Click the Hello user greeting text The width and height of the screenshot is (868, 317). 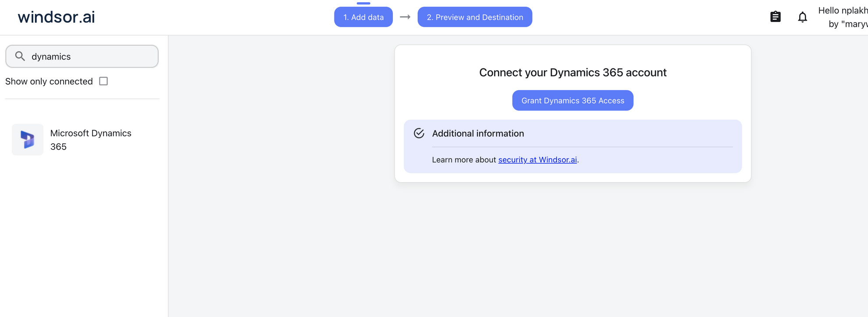(x=843, y=17)
